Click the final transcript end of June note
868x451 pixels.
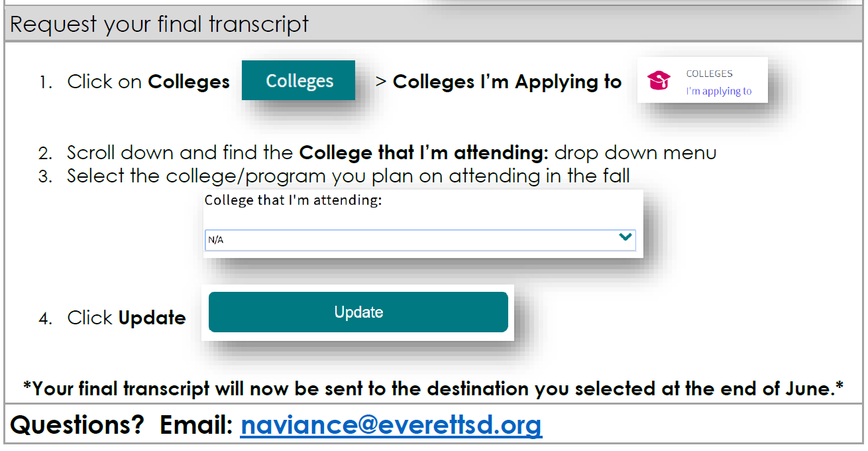click(433, 389)
